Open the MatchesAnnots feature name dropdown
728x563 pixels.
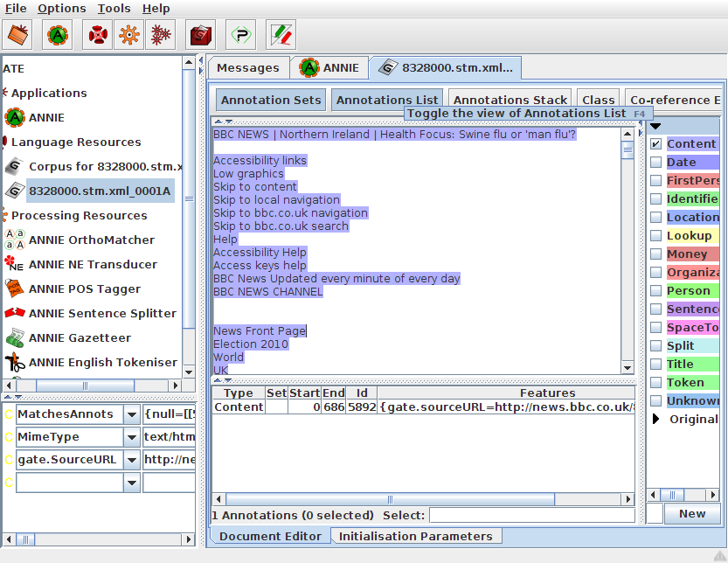click(132, 414)
